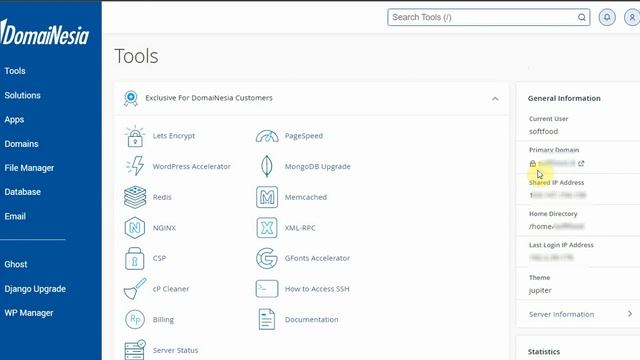Open the MongoDB Upgrade link text
The image size is (640, 360).
click(318, 167)
